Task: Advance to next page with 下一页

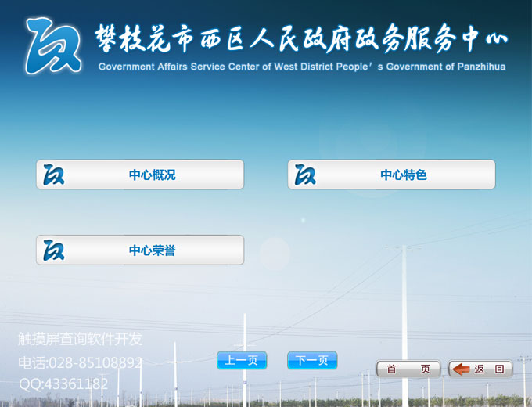Action: point(312,361)
